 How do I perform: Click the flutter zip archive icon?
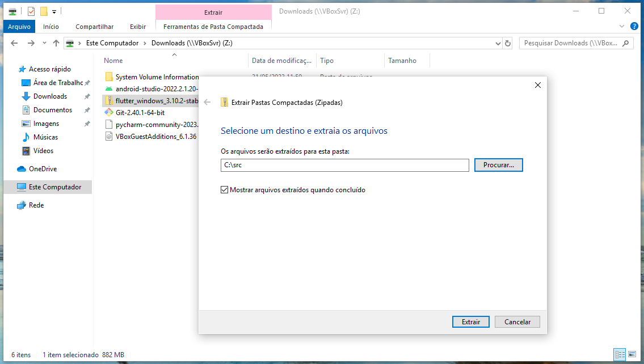[x=109, y=100]
